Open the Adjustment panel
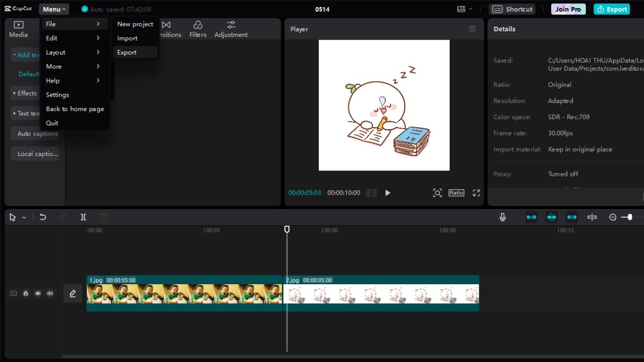Image resolution: width=644 pixels, height=362 pixels. [231, 29]
